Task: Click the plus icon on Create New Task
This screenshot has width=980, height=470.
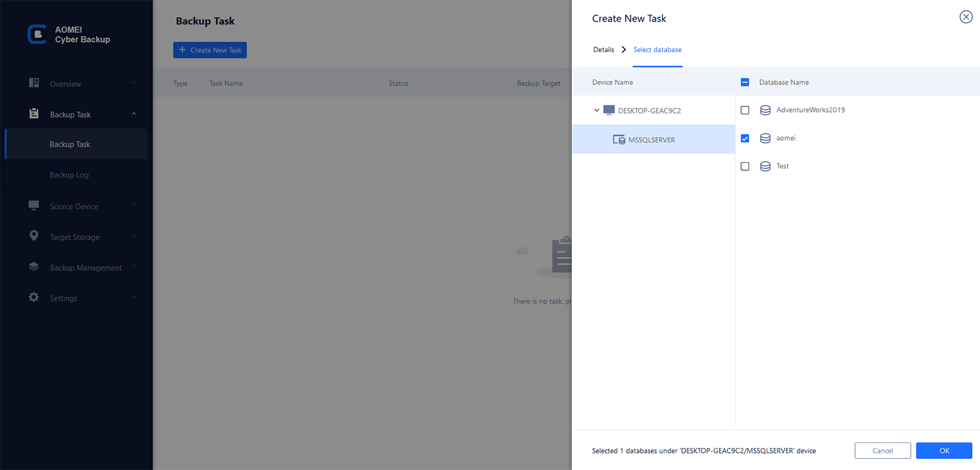Action: click(x=183, y=50)
